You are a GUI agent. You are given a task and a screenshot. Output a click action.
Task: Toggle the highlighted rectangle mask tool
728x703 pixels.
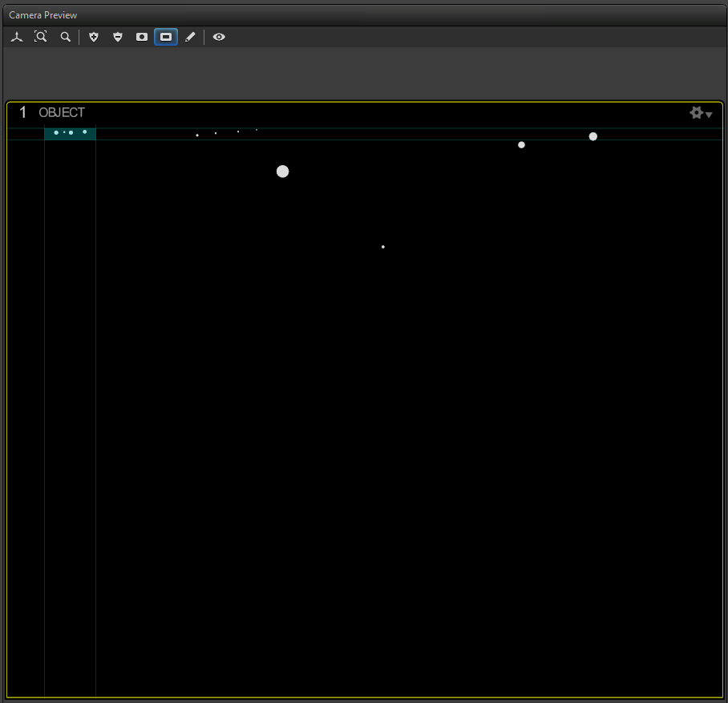point(166,37)
